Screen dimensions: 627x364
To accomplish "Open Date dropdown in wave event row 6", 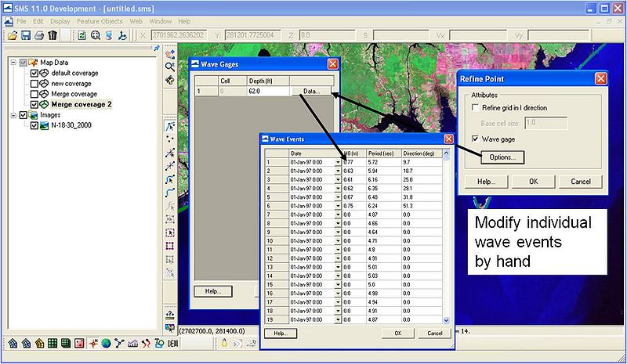I will pyautogui.click(x=338, y=206).
